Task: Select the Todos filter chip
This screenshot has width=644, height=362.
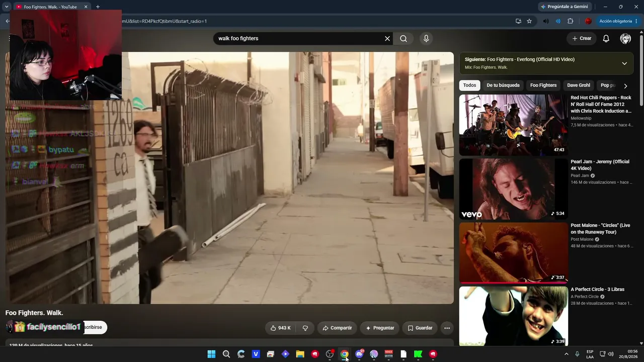Action: click(469, 85)
